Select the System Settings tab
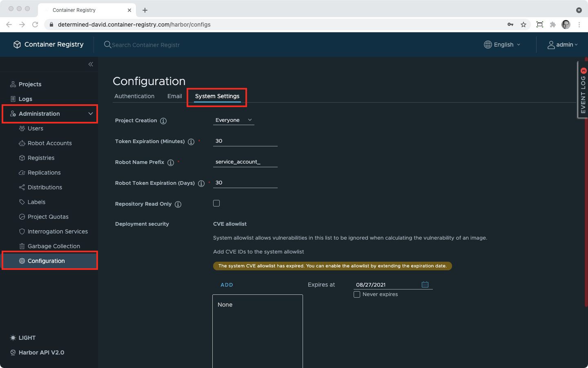The height and width of the screenshot is (368, 588). [x=217, y=96]
